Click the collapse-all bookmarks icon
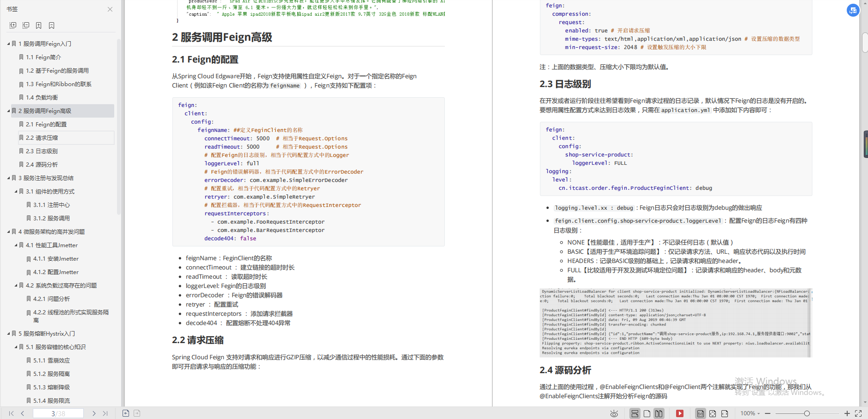 26,25
